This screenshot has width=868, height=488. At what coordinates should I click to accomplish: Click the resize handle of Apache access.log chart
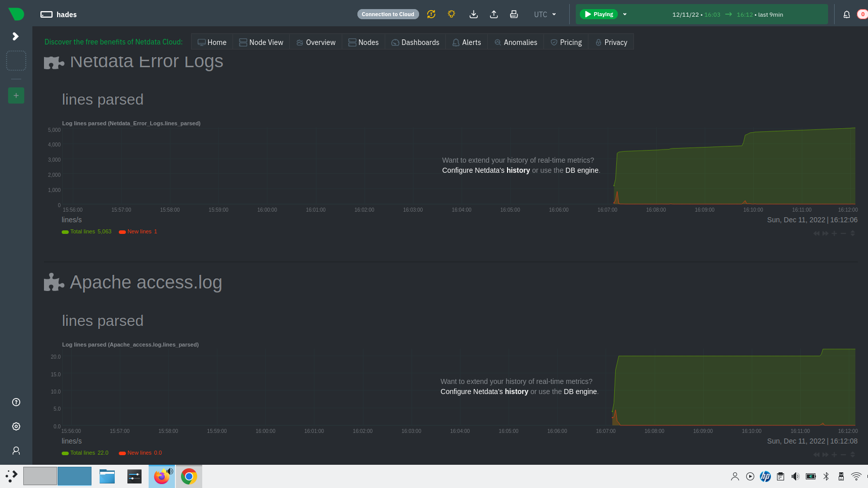pos(852,455)
